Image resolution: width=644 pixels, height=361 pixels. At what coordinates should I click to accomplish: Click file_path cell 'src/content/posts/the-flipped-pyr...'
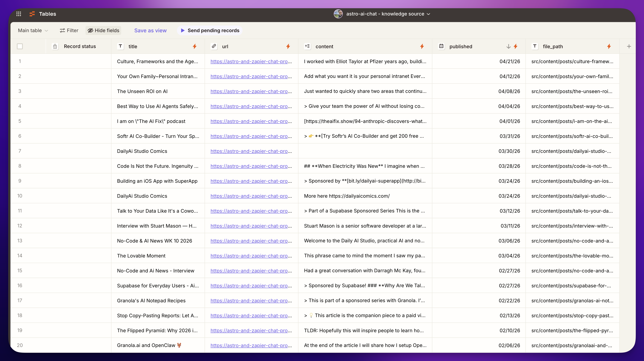click(x=573, y=331)
